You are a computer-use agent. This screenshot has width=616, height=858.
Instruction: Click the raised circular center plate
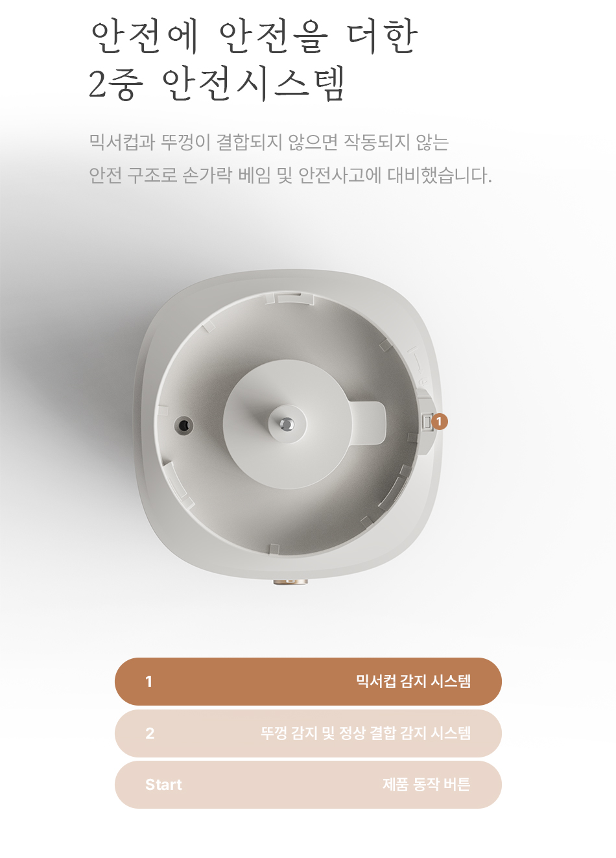point(287,425)
